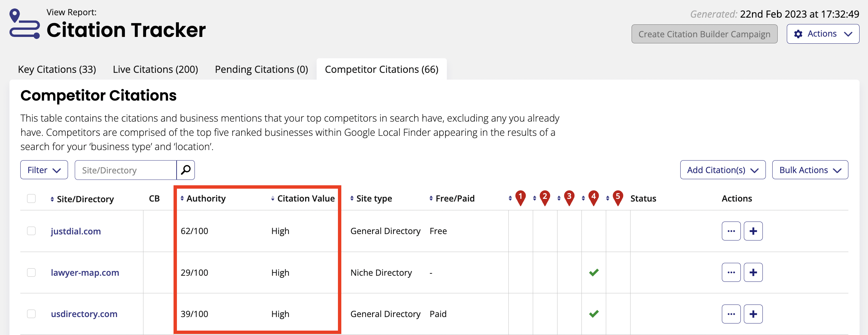Check the checkbox beside justdial.com
The height and width of the screenshot is (335, 868).
point(31,231)
